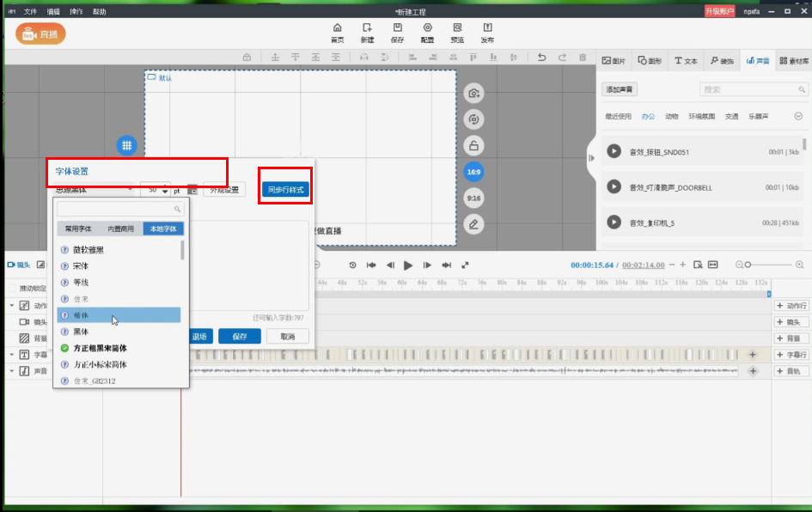
Task: Switch to 9:16 aspect ratio
Action: click(473, 198)
